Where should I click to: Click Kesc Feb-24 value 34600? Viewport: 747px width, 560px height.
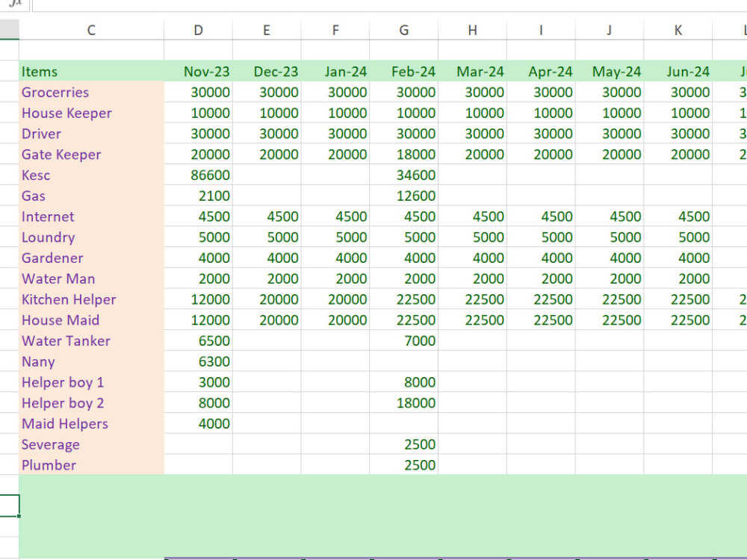(404, 175)
